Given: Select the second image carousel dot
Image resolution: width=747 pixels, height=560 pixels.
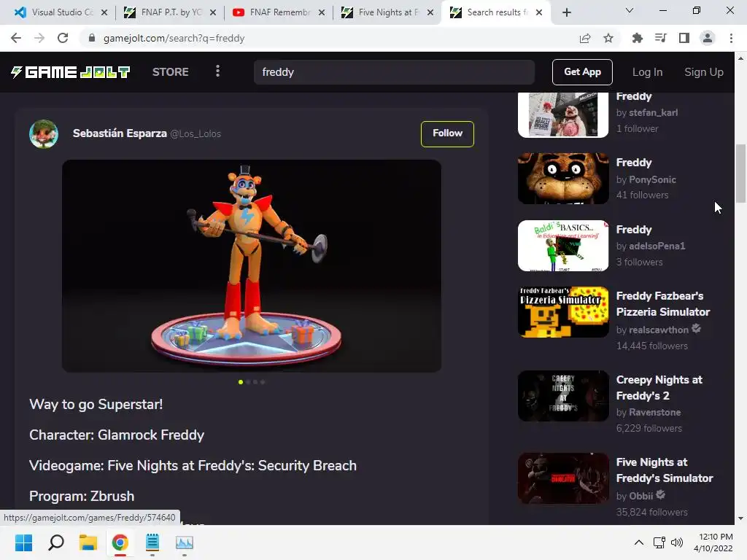Looking at the screenshot, I should 248,382.
